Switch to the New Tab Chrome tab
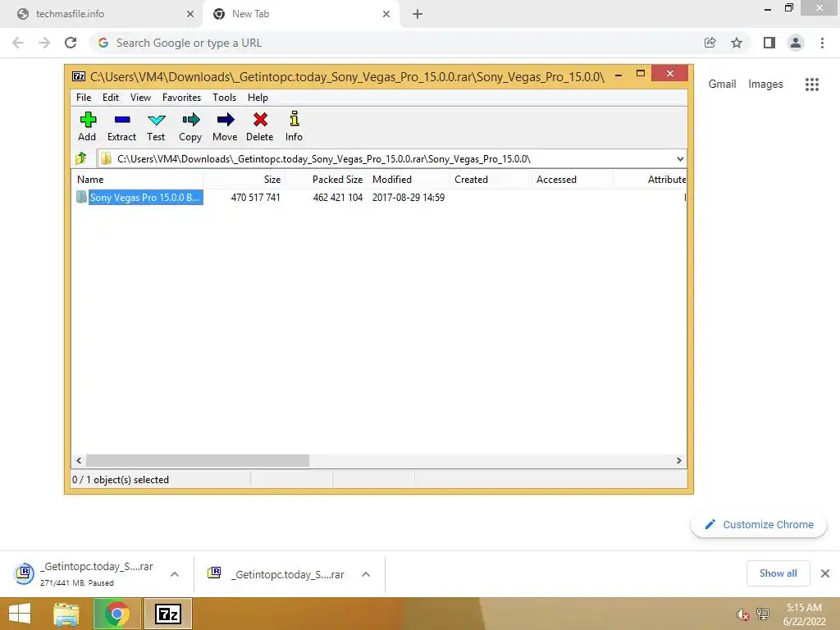This screenshot has height=630, width=840. [x=300, y=14]
